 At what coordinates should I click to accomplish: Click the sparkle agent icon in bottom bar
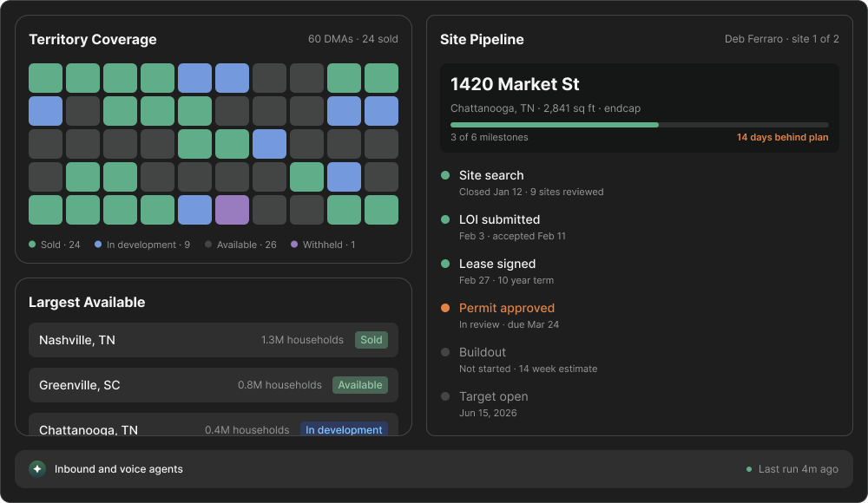[x=37, y=468]
